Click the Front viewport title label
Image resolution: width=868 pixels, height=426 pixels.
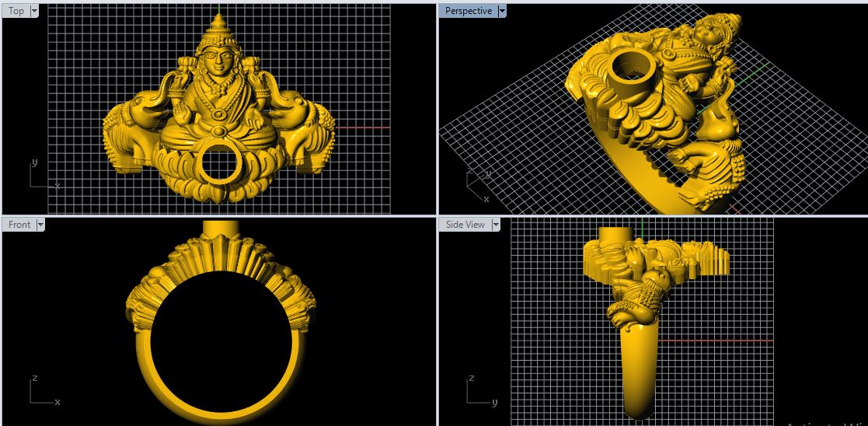coord(19,225)
